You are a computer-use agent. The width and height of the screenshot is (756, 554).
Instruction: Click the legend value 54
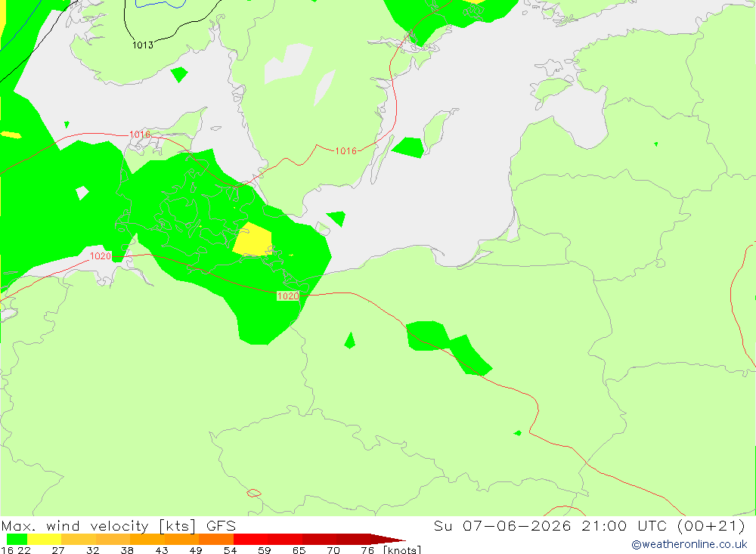[x=230, y=550]
